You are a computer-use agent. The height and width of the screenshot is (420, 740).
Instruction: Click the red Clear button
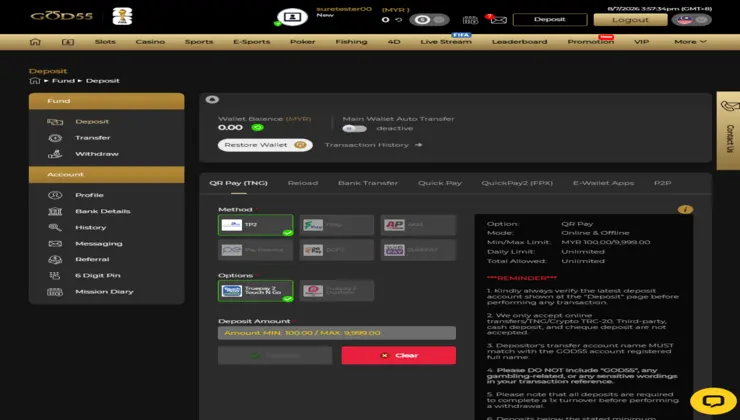click(x=399, y=355)
